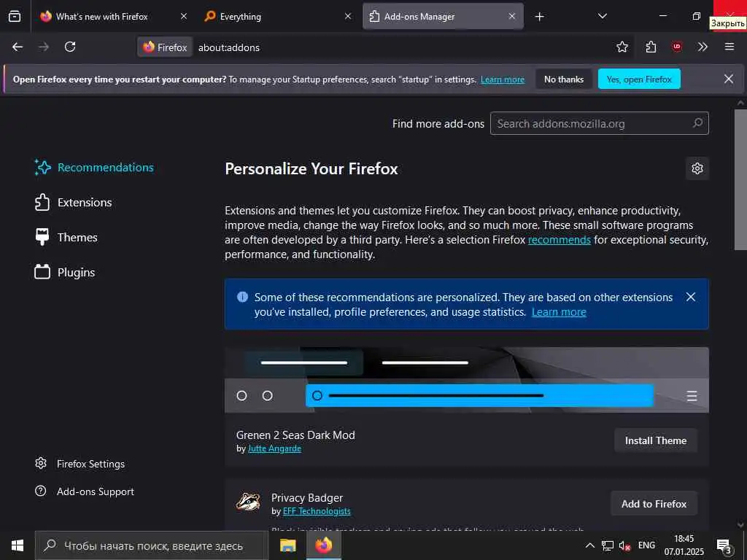Follow Learn more link in personalization notice
This screenshot has width=747, height=560.
pyautogui.click(x=559, y=312)
